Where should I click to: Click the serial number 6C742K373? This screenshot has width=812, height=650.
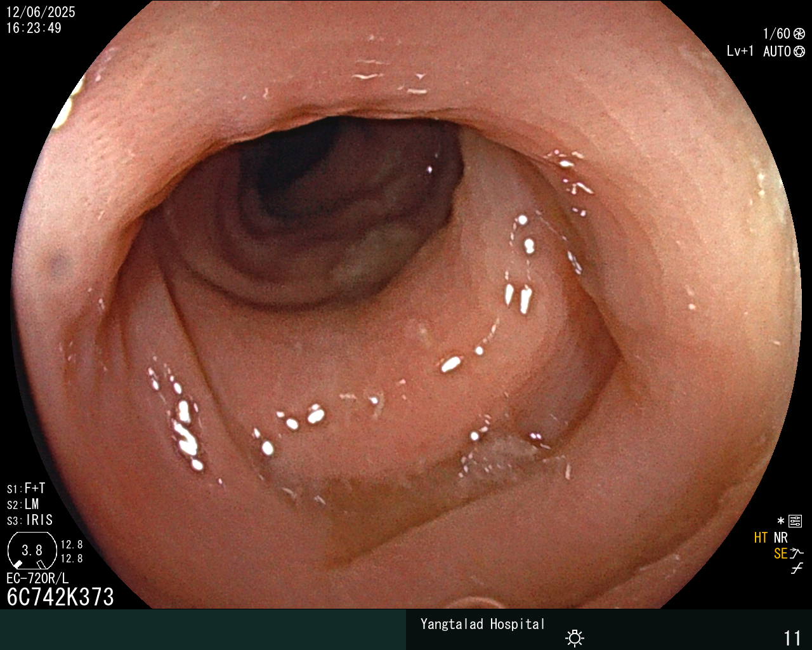60,597
